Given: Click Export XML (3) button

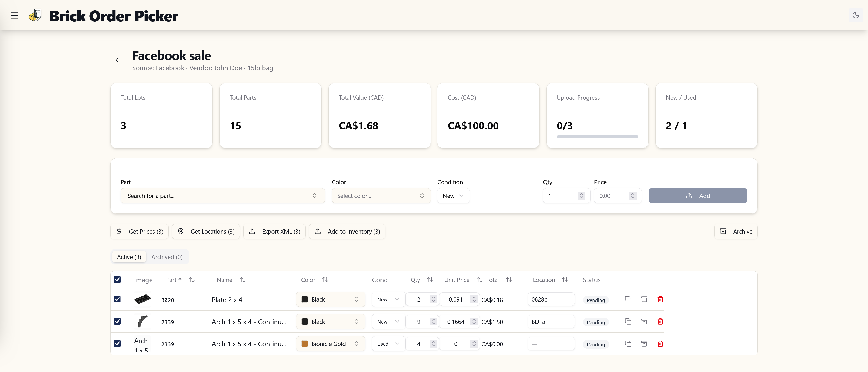Looking at the screenshot, I should click(x=274, y=232).
